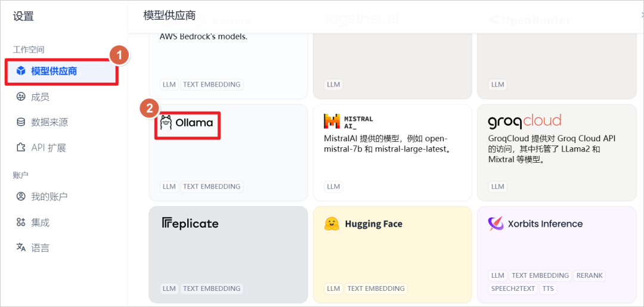Click LLM tag on Ollama card
Screen dimensions: 644x307
(x=169, y=187)
